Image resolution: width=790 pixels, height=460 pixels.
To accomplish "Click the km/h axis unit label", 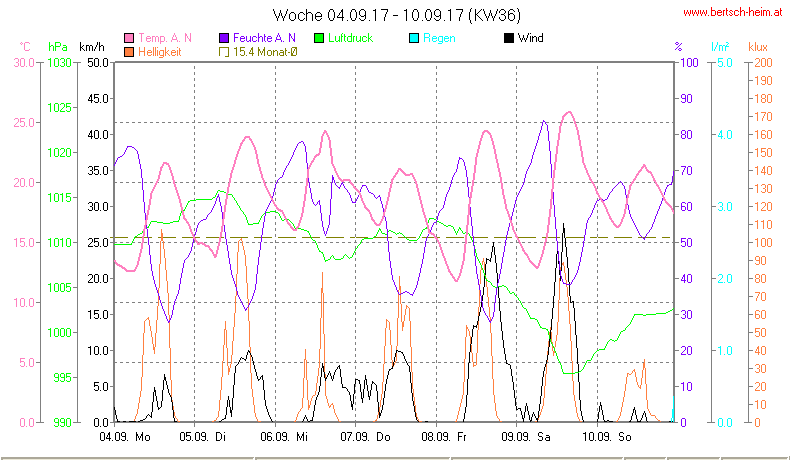I will click(x=92, y=47).
